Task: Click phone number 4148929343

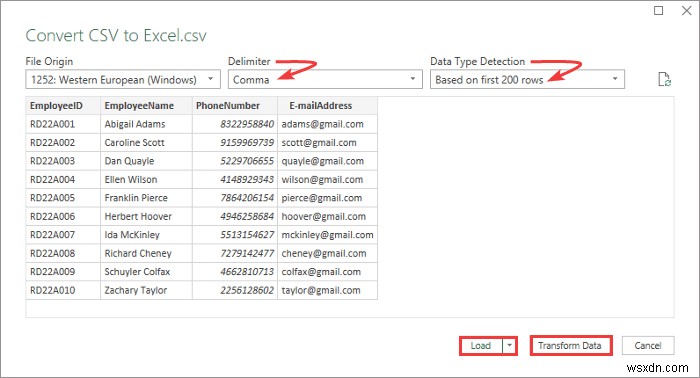Action: (247, 179)
